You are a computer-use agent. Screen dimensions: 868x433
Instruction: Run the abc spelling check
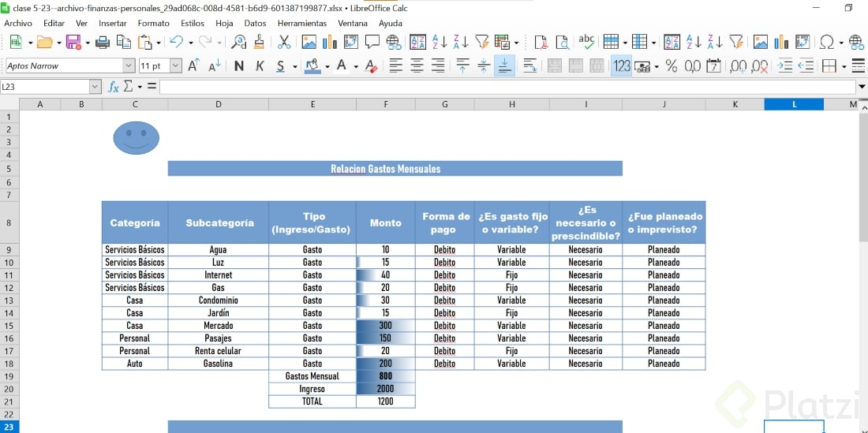pos(586,42)
